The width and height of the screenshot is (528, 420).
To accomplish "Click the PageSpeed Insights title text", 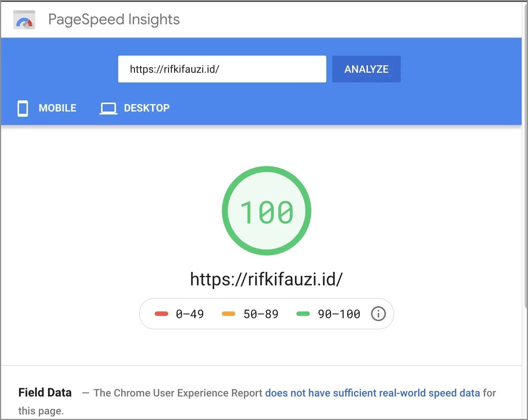I will 114,19.
